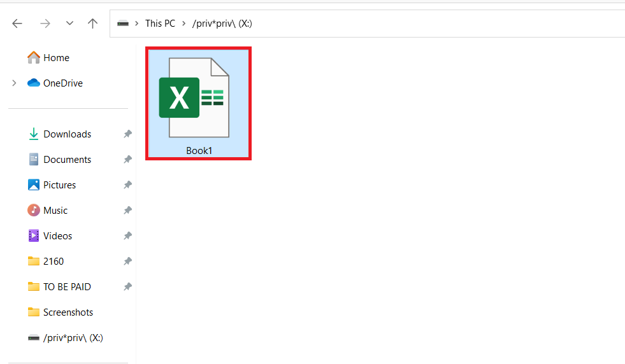Open Pictures quick access folder
Viewport: 625px width, 364px height.
click(59, 185)
